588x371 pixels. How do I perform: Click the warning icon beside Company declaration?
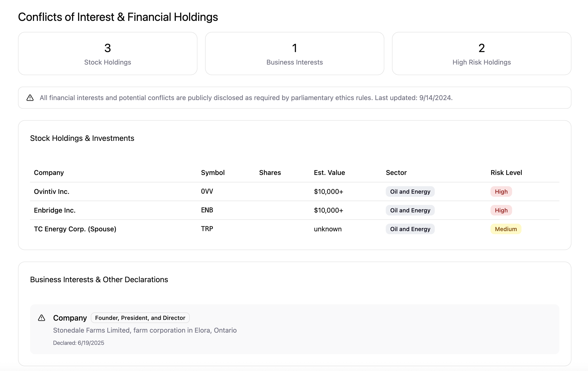pyautogui.click(x=42, y=318)
